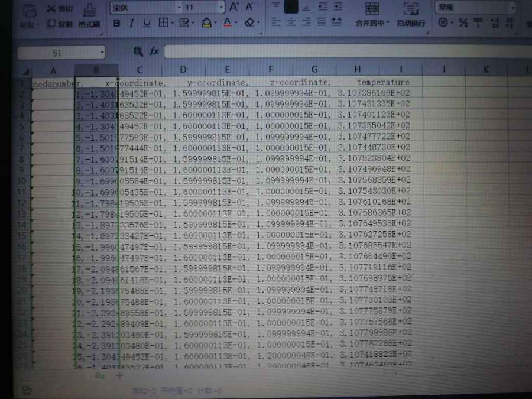
Task: Click the temperature header cell
Action: click(x=384, y=82)
